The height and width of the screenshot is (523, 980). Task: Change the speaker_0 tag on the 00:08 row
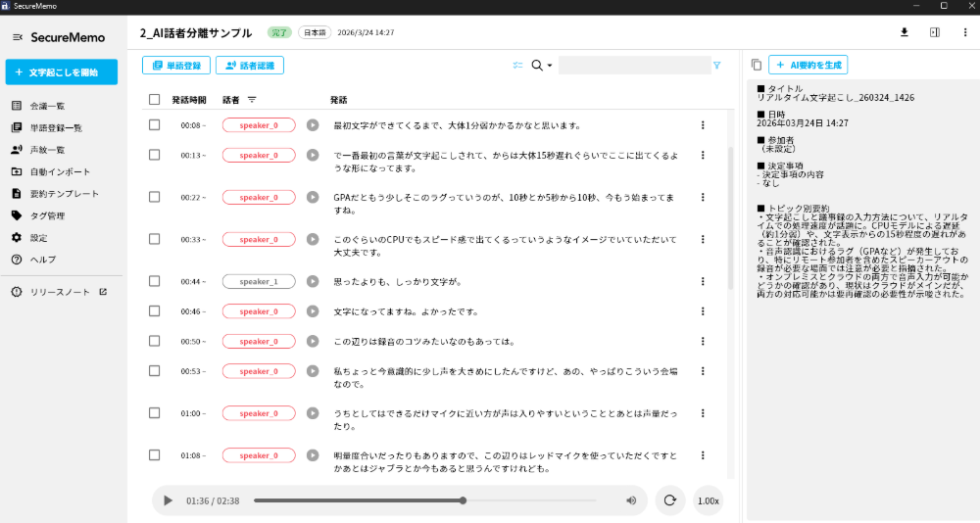click(259, 125)
